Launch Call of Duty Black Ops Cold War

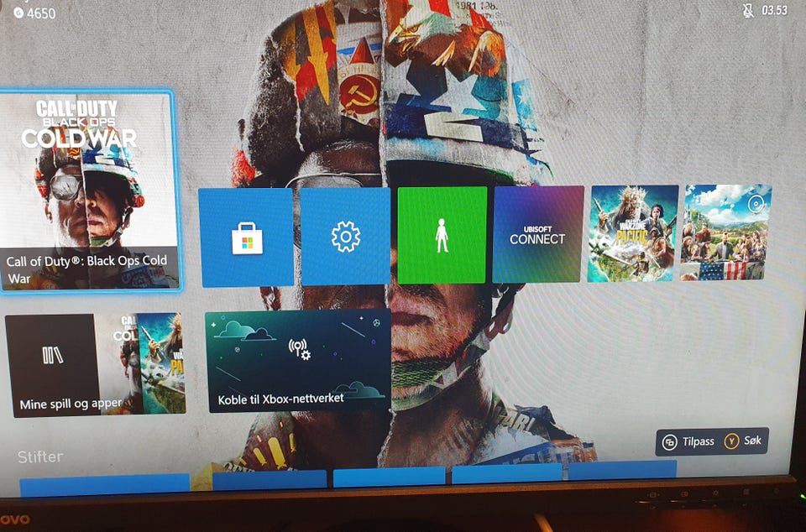(90, 190)
